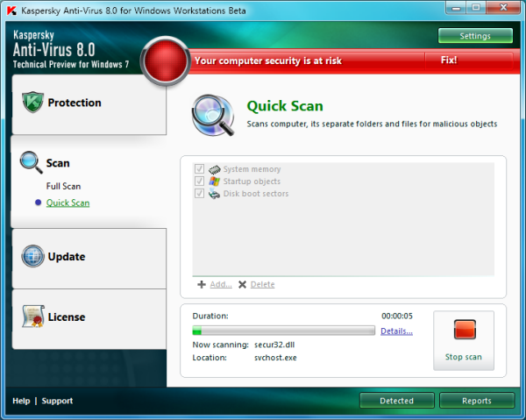Click the red security status indicator
526x420 pixels.
pyautogui.click(x=165, y=61)
